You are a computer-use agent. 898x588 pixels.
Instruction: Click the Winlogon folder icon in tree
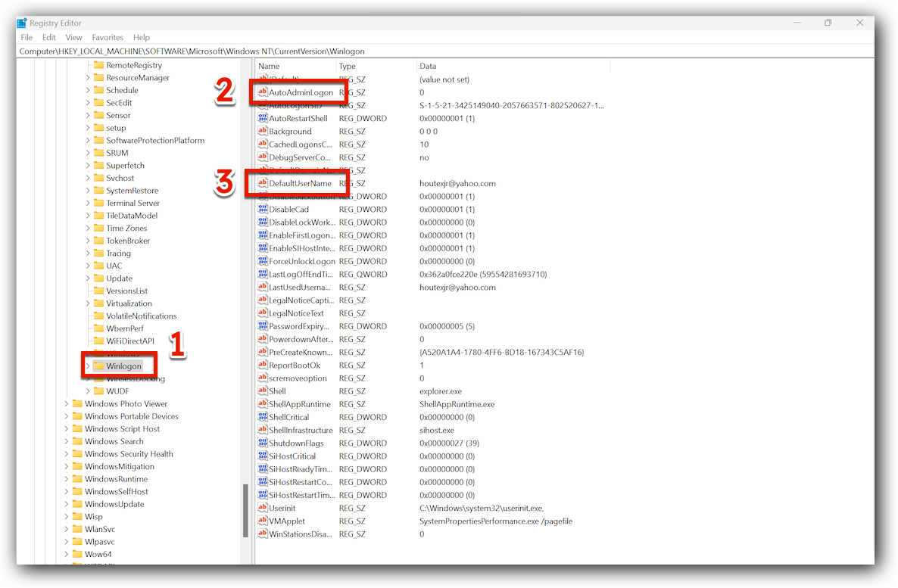pos(98,366)
